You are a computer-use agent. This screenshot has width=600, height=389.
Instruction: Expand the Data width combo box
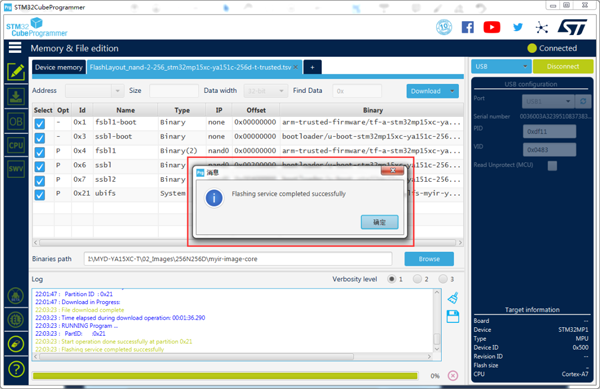pyautogui.click(x=265, y=91)
